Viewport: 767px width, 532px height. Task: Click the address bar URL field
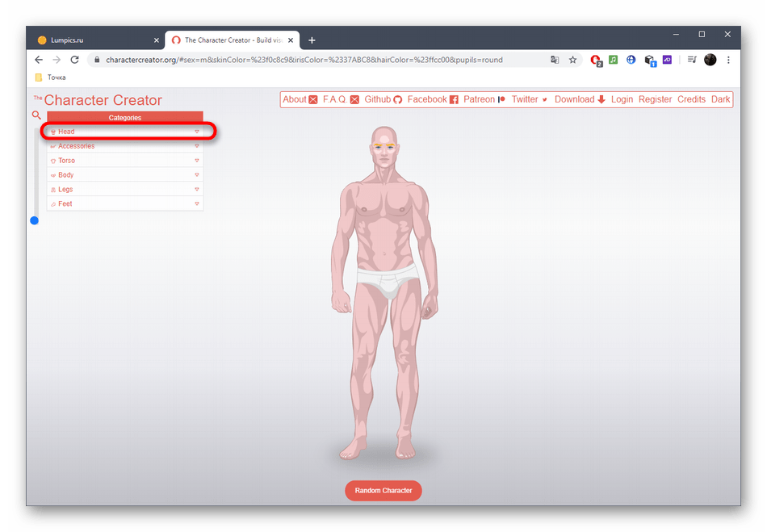(323, 60)
